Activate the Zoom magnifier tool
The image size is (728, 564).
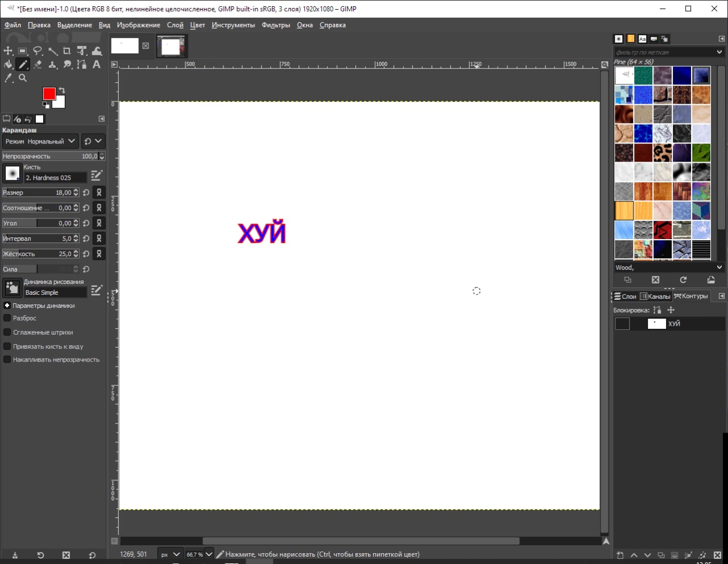coord(23,78)
